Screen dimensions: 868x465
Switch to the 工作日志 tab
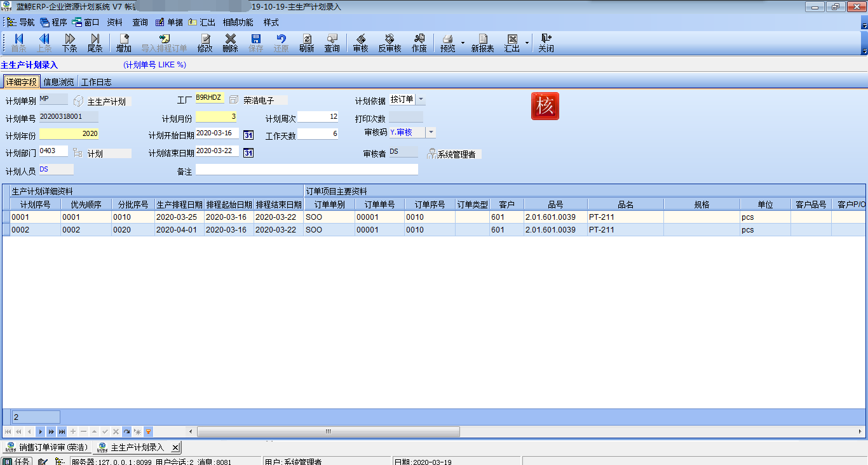pos(97,82)
